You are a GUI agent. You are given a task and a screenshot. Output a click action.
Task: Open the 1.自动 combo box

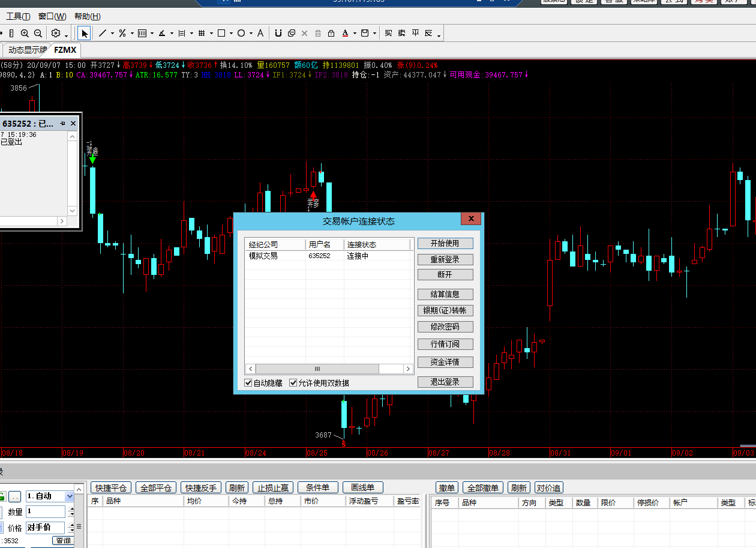tap(50, 496)
